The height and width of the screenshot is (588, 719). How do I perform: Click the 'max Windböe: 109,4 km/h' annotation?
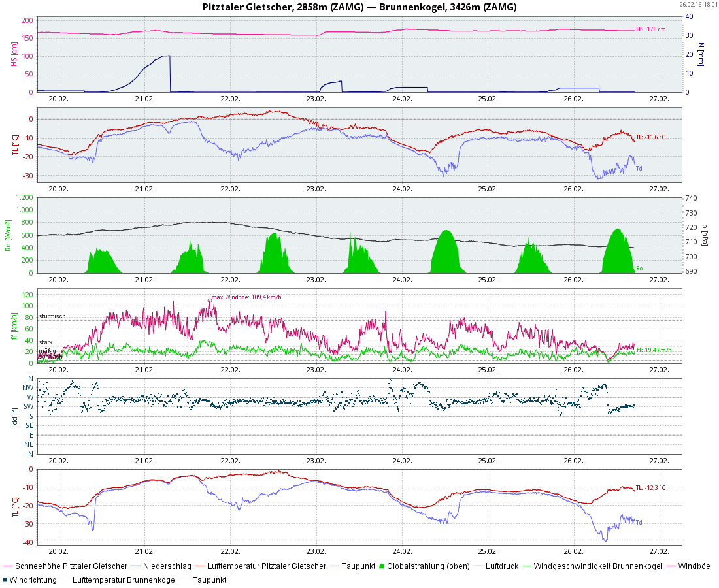(x=246, y=297)
